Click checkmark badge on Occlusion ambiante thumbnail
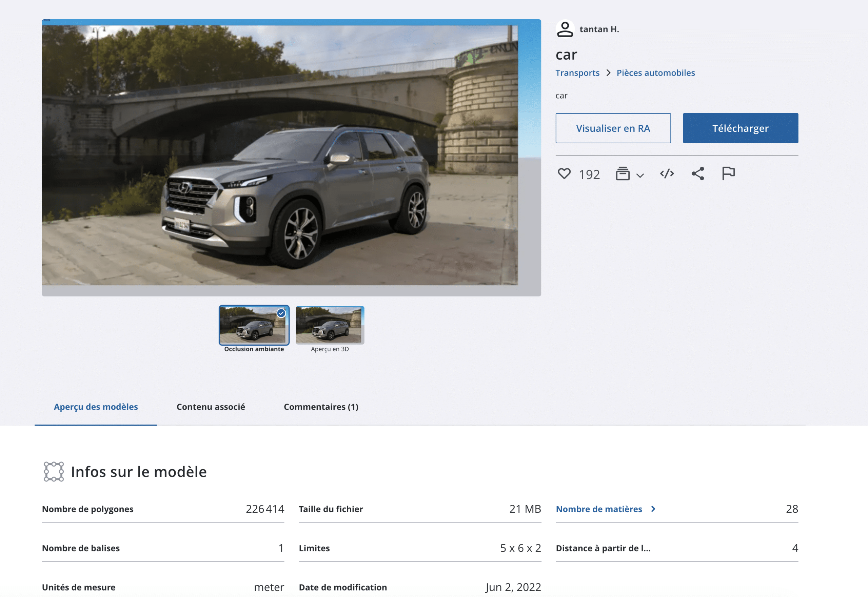The width and height of the screenshot is (868, 597). tap(281, 313)
